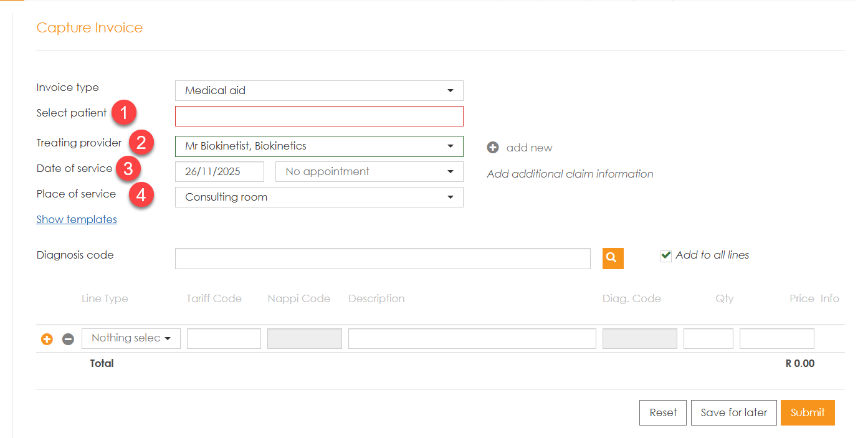
Task: Remove the invoice line with the minus icon
Action: point(68,340)
